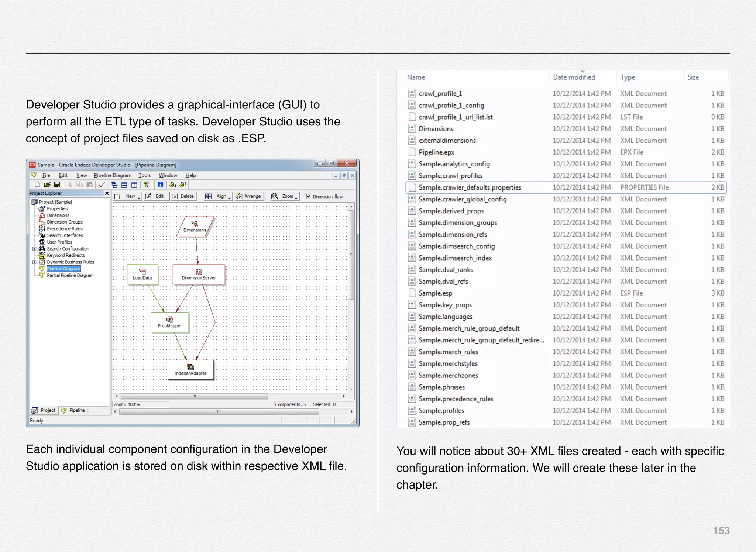Screen dimensions: 756x552
Task: Open the File menu
Action: coord(46,175)
